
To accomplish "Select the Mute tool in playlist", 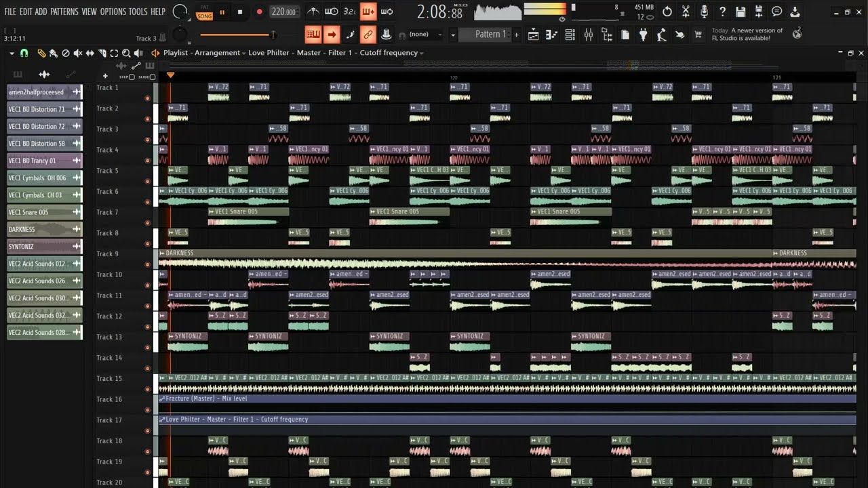I will click(x=78, y=53).
